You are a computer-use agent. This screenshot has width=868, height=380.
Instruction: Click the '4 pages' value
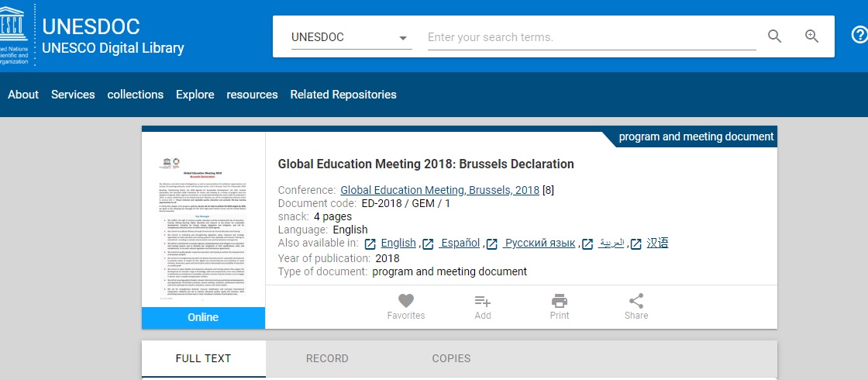tap(332, 216)
